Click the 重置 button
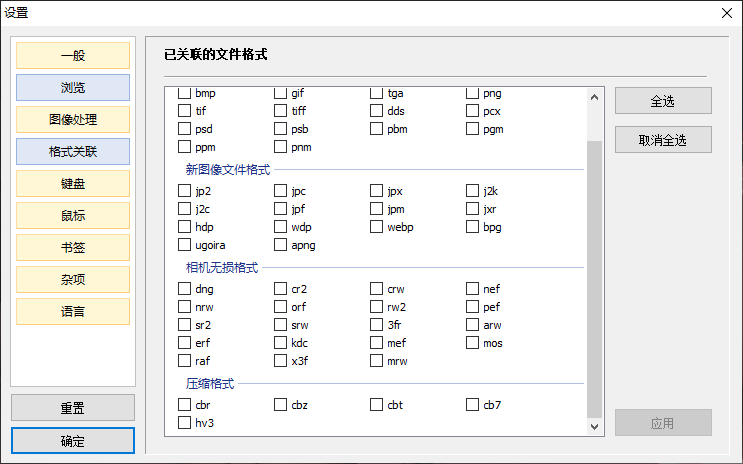Screen dimensions: 743x464 (x=73, y=408)
